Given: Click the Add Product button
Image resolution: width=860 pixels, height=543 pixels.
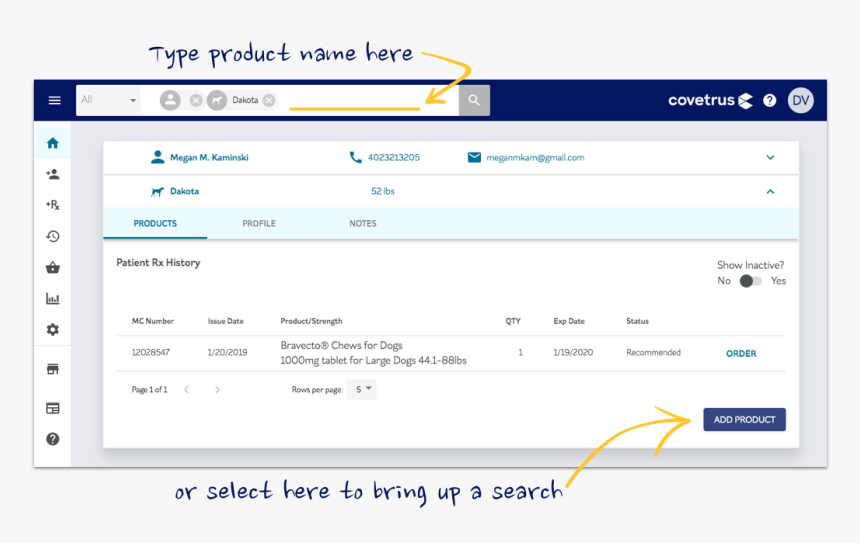Looking at the screenshot, I should [744, 420].
